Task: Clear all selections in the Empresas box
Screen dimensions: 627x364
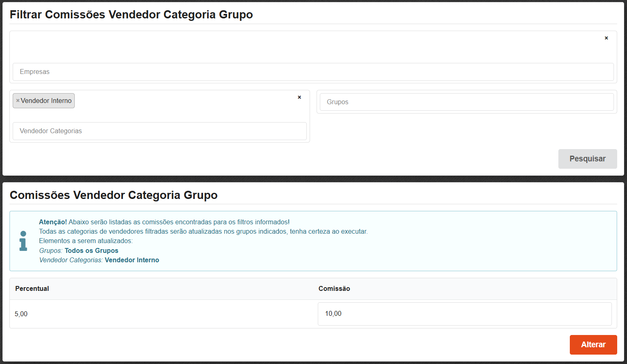Action: click(606, 38)
